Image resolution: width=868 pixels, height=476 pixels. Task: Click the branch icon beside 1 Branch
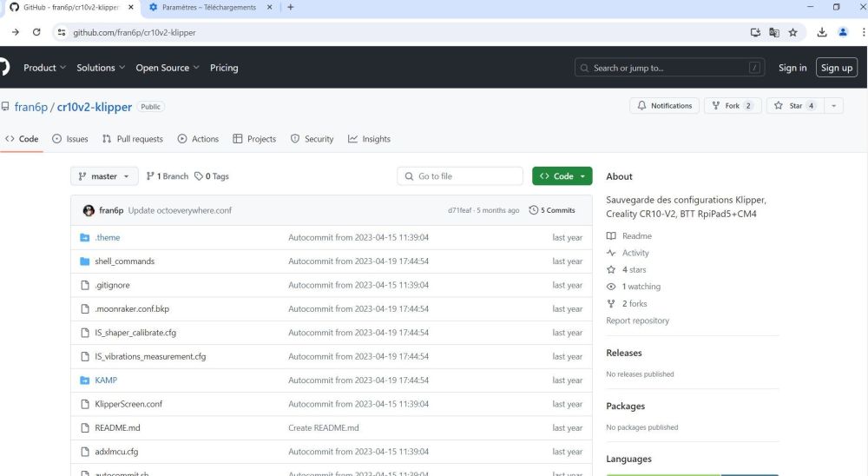(x=150, y=176)
